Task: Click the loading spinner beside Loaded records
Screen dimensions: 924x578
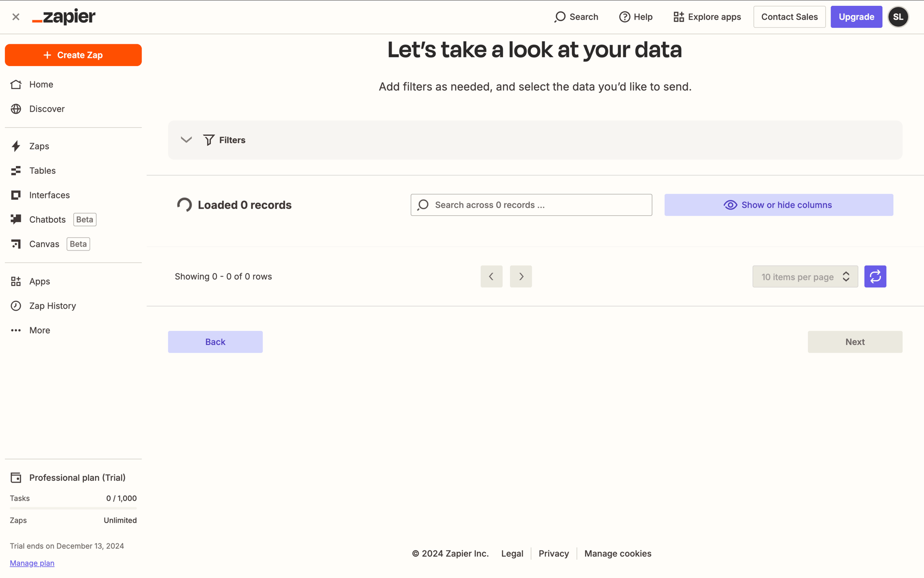Action: [x=184, y=205]
